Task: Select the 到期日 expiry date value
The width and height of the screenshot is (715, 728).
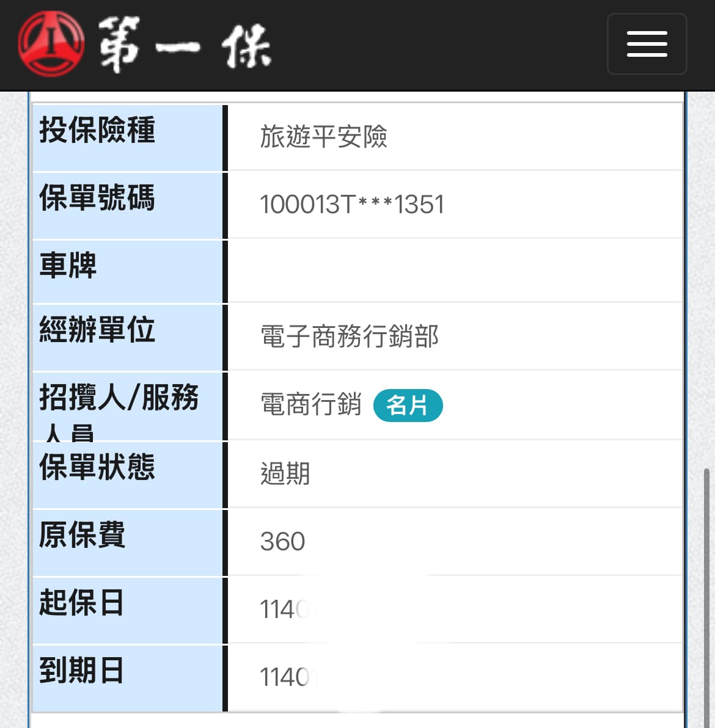Action: coord(290,677)
